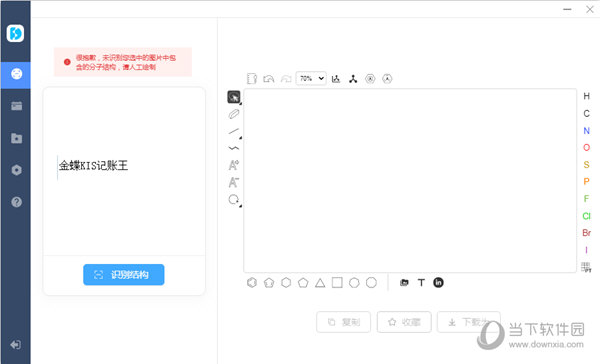600x364 pixels.
Task: Insert the eight-membered ring template
Action: coord(371,282)
